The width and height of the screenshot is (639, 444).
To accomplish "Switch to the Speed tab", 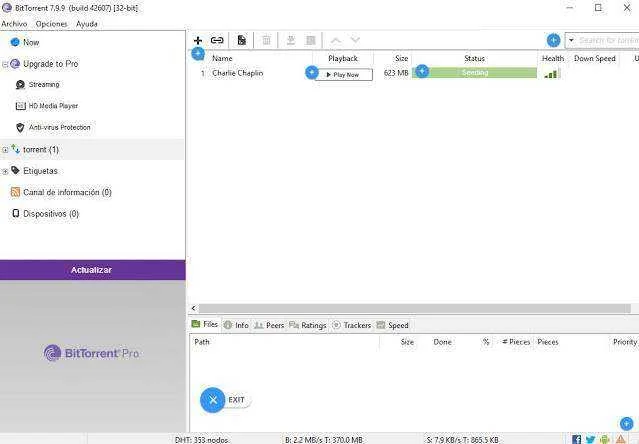I will pos(393,325).
